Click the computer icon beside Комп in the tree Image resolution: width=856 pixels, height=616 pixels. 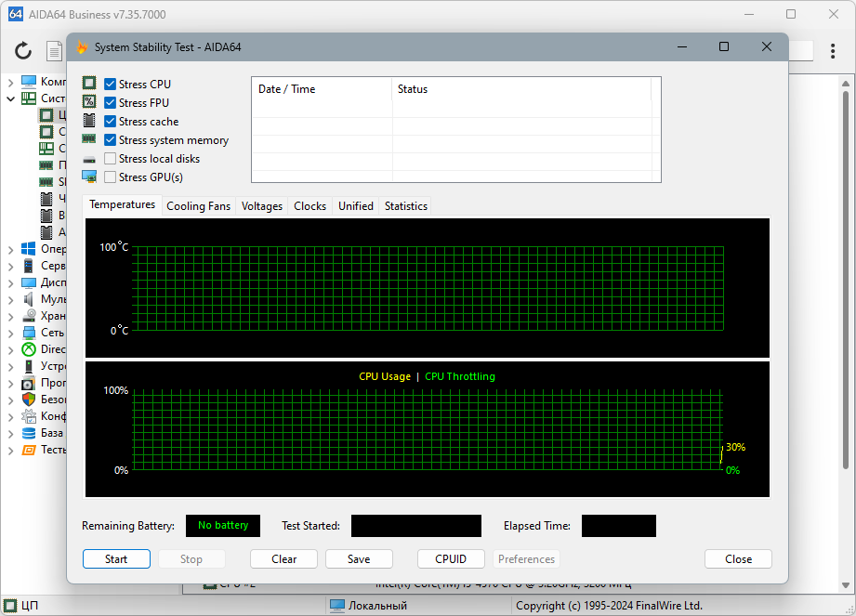29,81
